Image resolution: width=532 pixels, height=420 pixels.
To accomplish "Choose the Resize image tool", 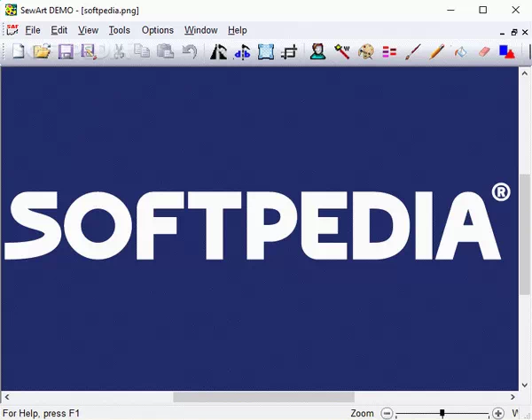I will (x=266, y=52).
